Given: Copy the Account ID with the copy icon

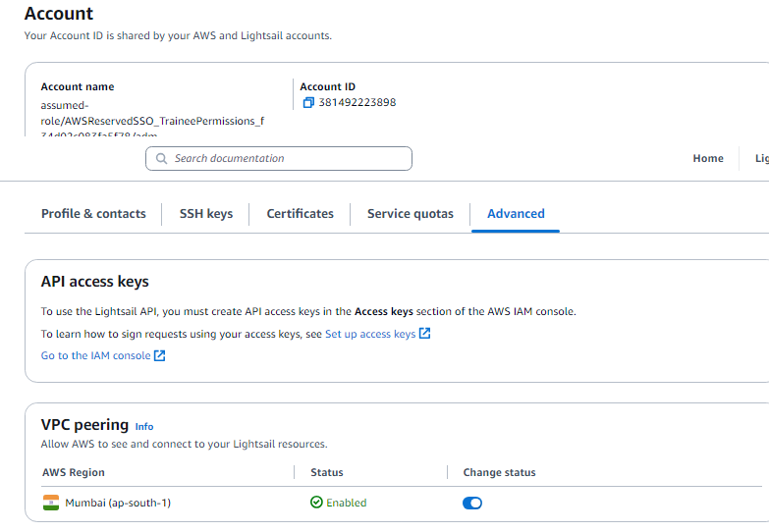Looking at the screenshot, I should pyautogui.click(x=308, y=102).
